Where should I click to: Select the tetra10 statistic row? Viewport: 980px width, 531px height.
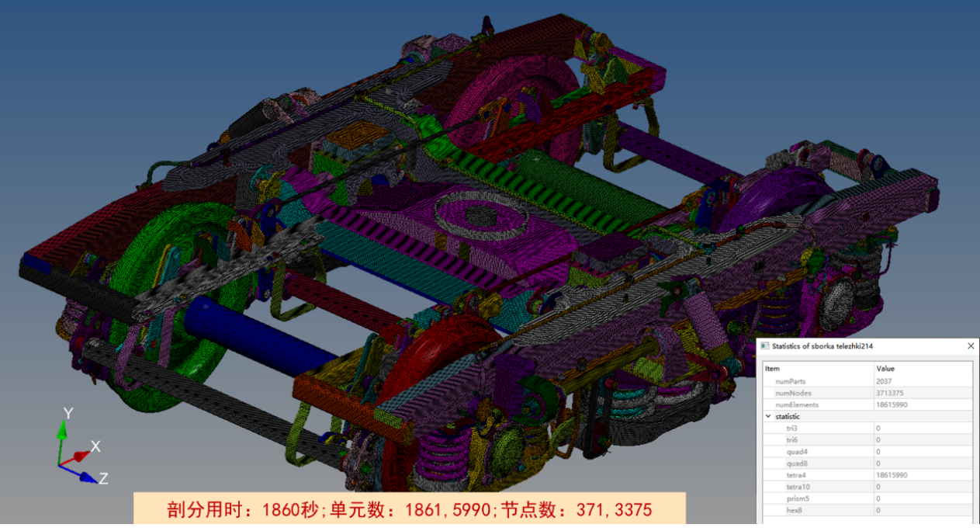tap(798, 487)
